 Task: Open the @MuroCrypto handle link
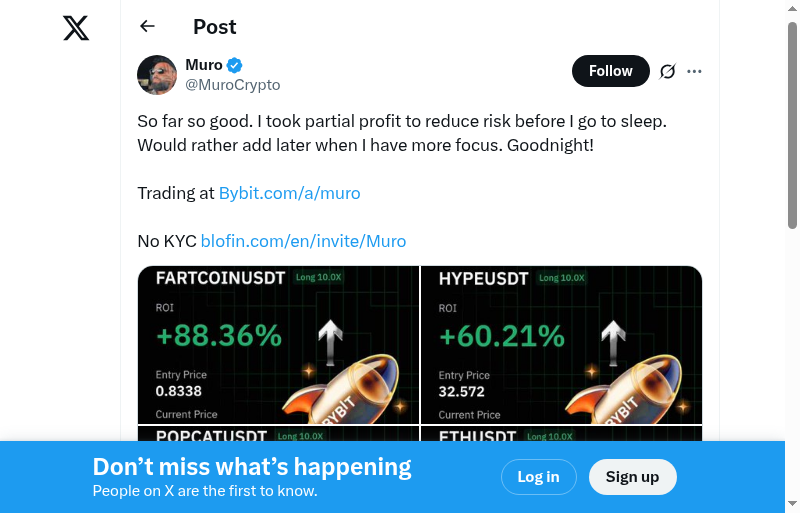(233, 85)
